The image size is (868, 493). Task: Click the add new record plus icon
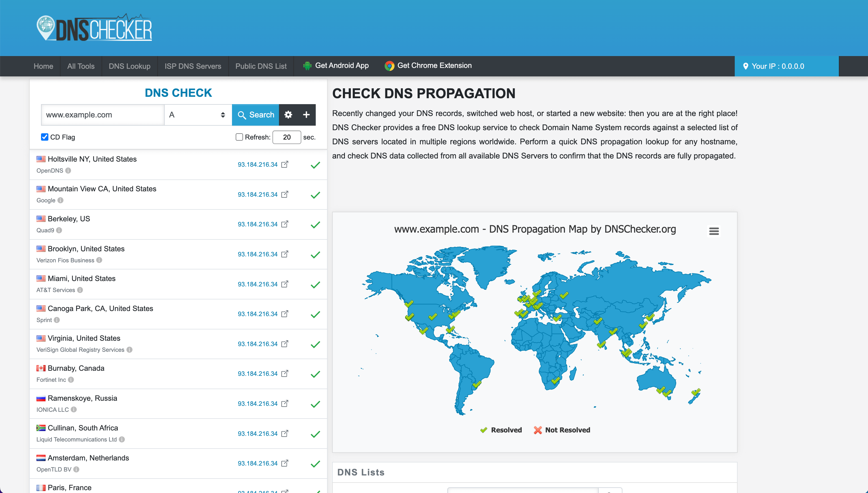coord(306,114)
